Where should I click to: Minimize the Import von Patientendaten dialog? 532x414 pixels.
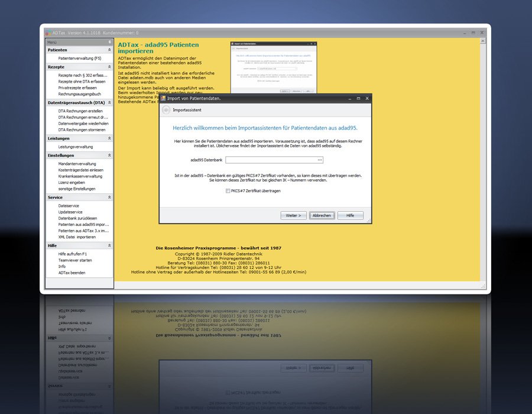click(350, 98)
